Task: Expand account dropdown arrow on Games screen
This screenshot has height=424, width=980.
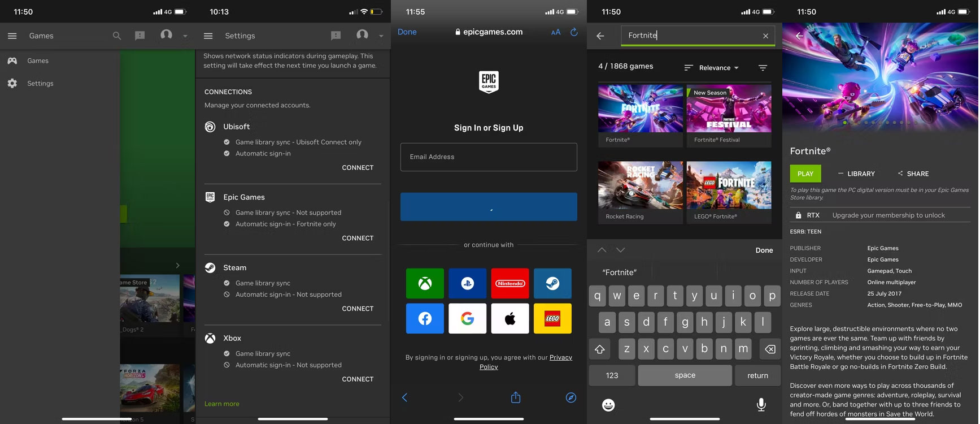Action: pos(185,36)
